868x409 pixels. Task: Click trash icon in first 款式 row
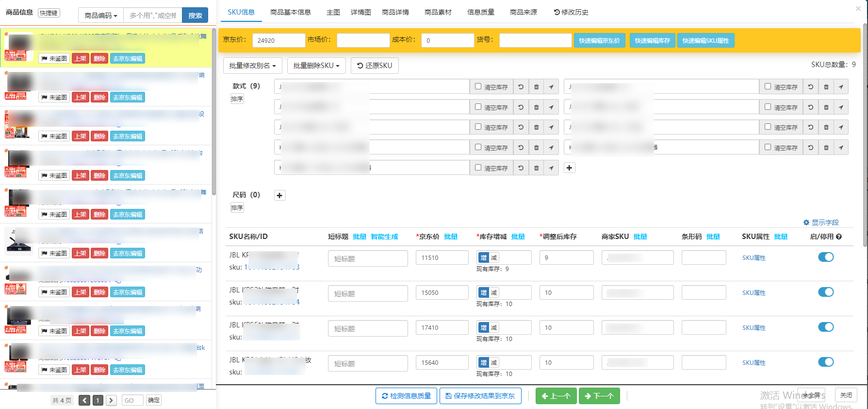point(536,87)
